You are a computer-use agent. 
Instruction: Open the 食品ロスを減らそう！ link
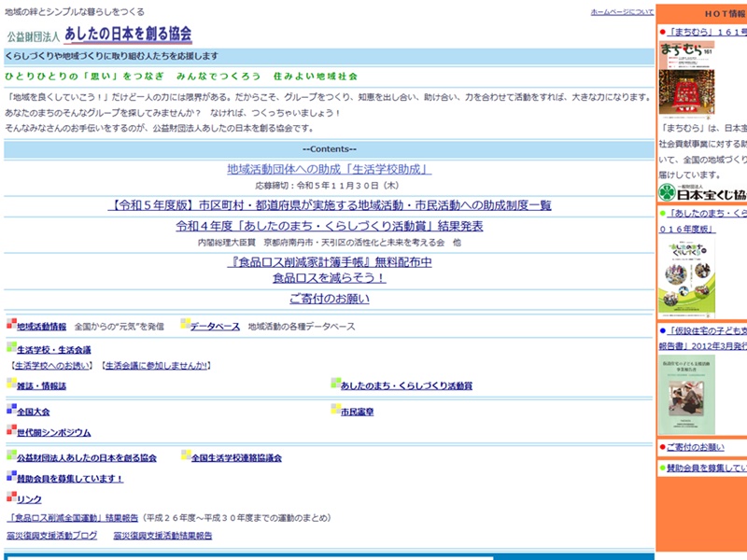330,277
